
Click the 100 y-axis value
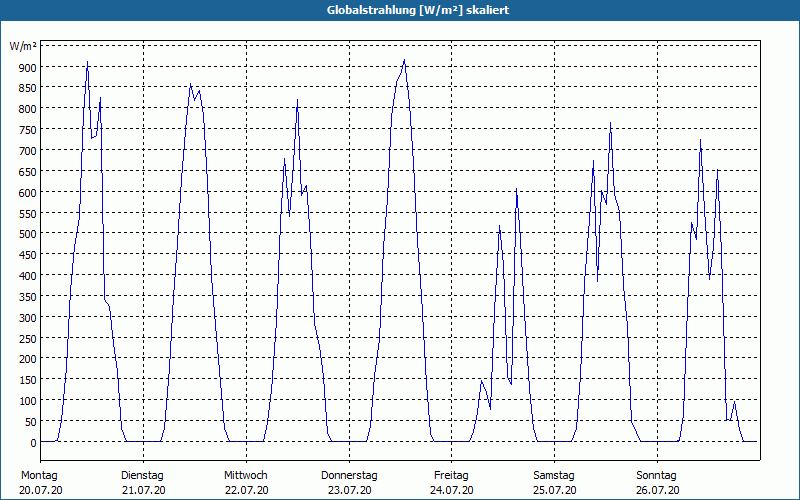coord(27,401)
